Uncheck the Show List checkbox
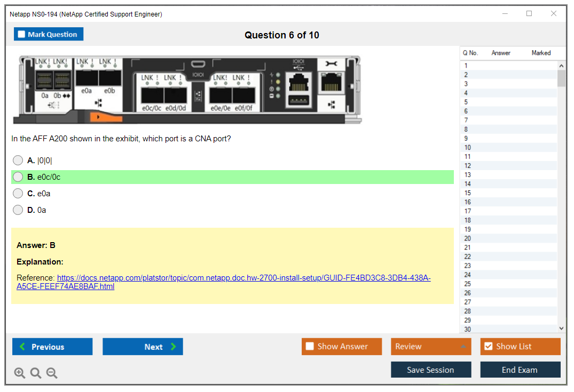Image resolution: width=574 pixels, height=392 pixels. (488, 347)
